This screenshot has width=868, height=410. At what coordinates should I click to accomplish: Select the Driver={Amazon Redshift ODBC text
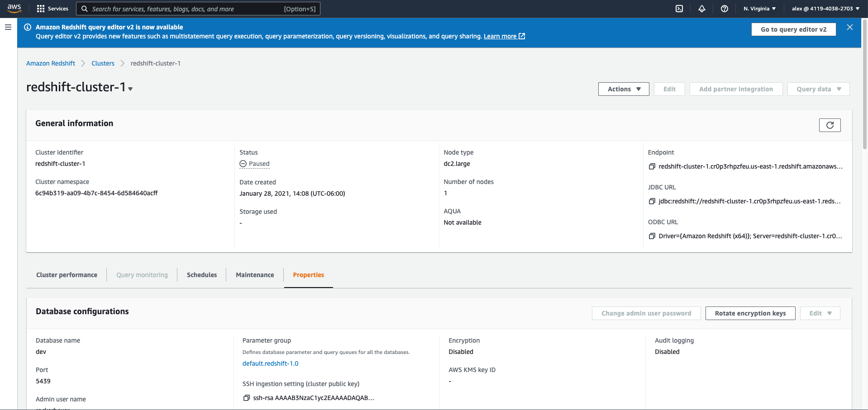pos(750,236)
